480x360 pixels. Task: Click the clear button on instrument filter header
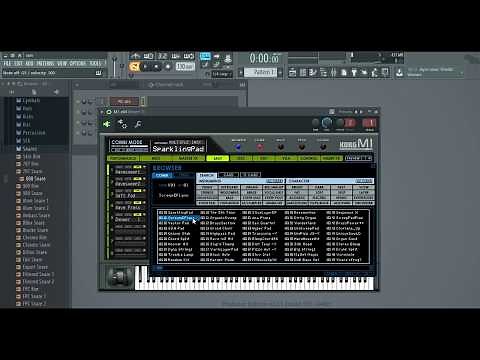tap(275, 181)
